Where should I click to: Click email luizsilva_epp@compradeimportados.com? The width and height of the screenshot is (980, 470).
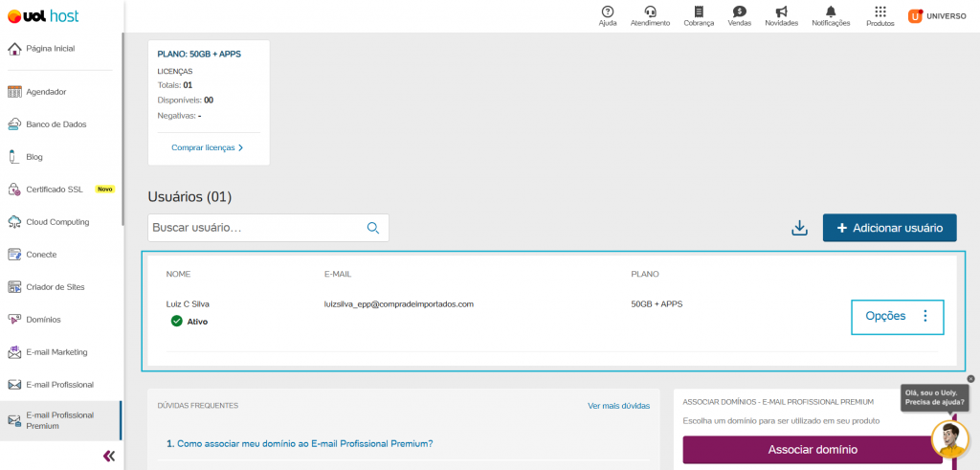399,304
